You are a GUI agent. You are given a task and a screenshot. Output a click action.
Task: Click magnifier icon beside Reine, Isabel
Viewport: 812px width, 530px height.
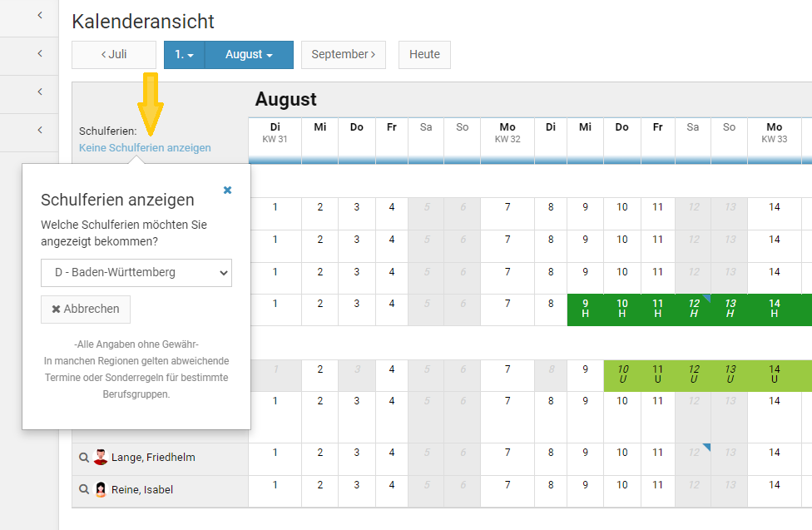click(84, 489)
